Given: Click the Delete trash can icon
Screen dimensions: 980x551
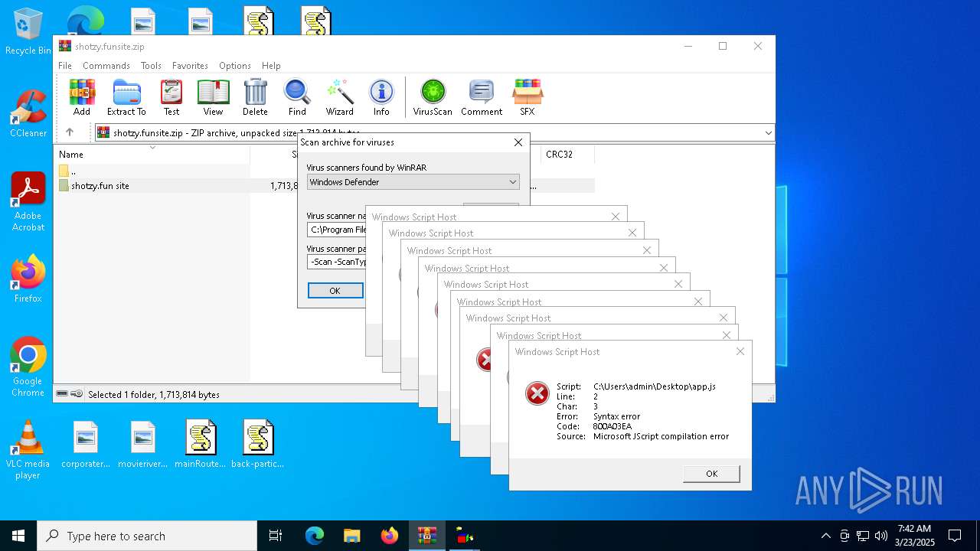Looking at the screenshot, I should [x=255, y=97].
